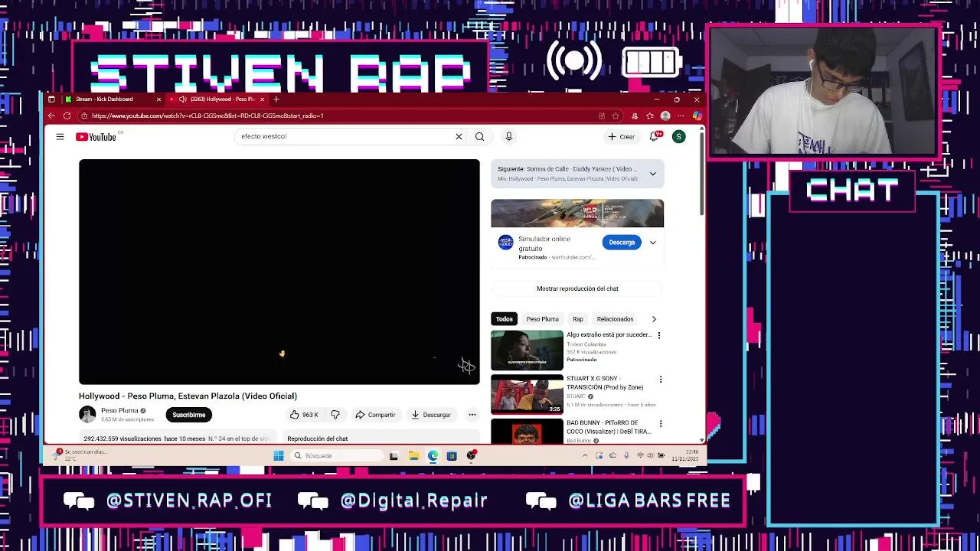The width and height of the screenshot is (980, 551).
Task: Open the War Thunder ad banner image
Action: 577,214
